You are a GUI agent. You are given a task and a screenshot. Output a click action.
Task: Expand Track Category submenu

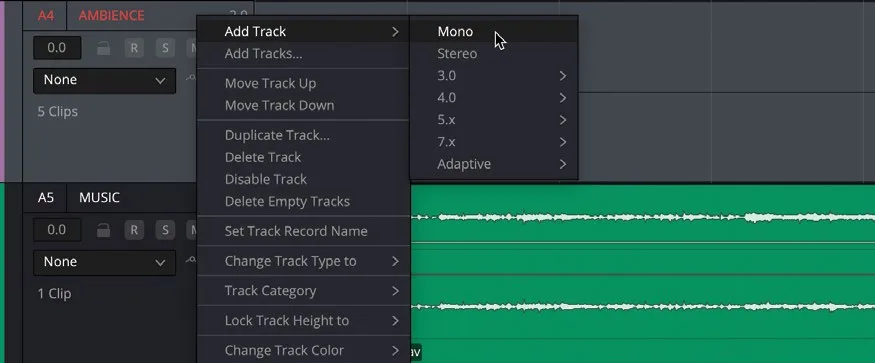pos(304,290)
